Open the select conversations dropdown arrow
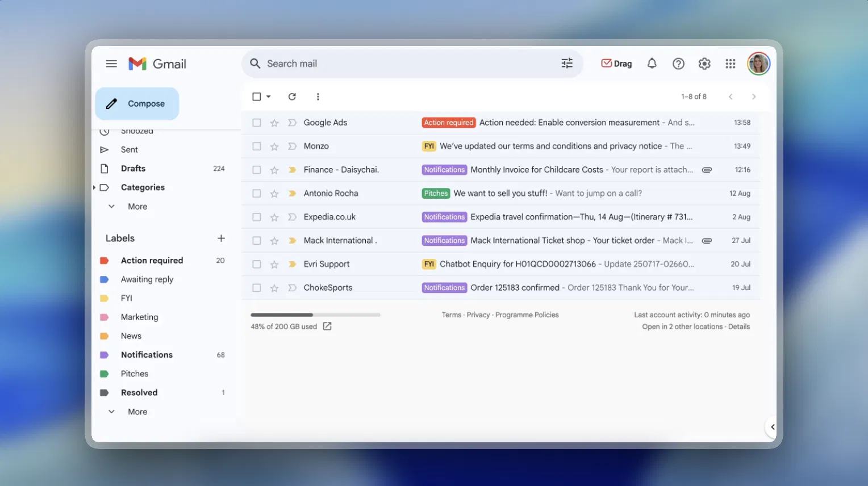 [267, 97]
